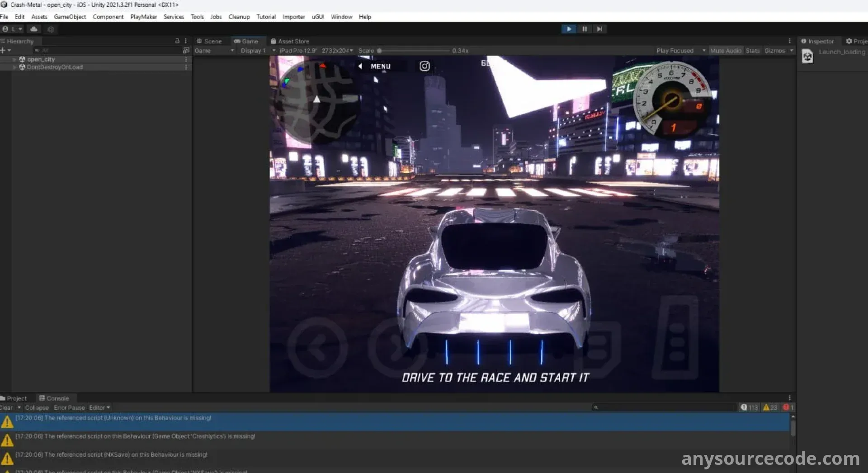The width and height of the screenshot is (868, 473).
Task: Click the Hierarchy panel lock icon
Action: [177, 41]
